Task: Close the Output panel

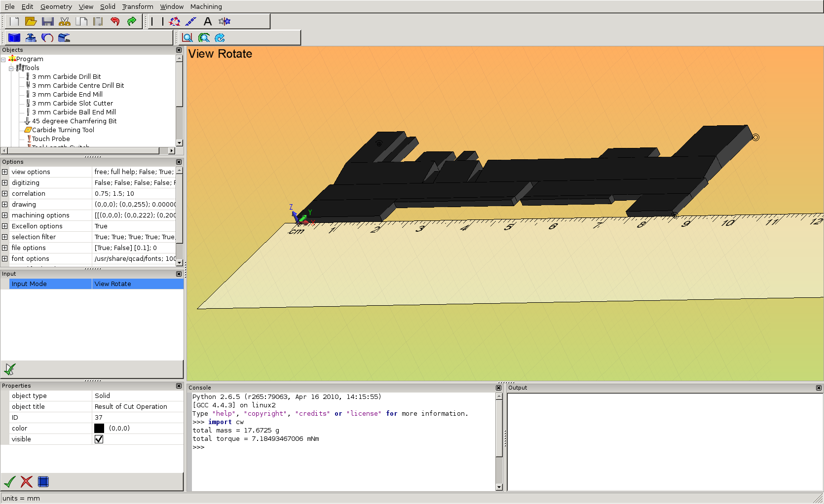Action: click(x=819, y=388)
